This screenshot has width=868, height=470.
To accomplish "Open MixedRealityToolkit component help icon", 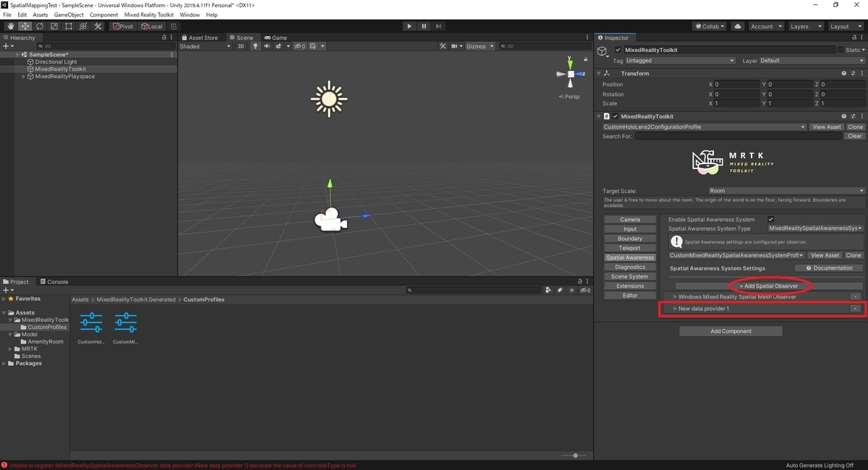I will [x=843, y=116].
